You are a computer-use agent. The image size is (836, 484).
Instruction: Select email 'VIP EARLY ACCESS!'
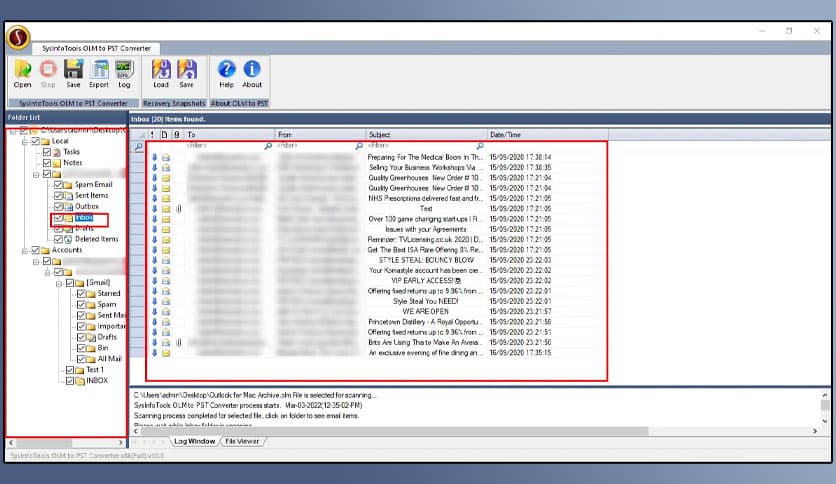[x=425, y=281]
